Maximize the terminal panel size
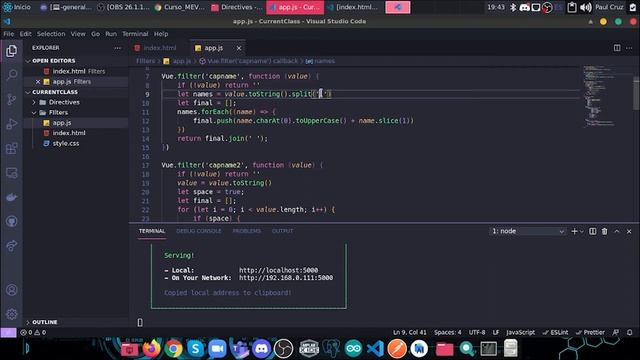 pos(617,231)
